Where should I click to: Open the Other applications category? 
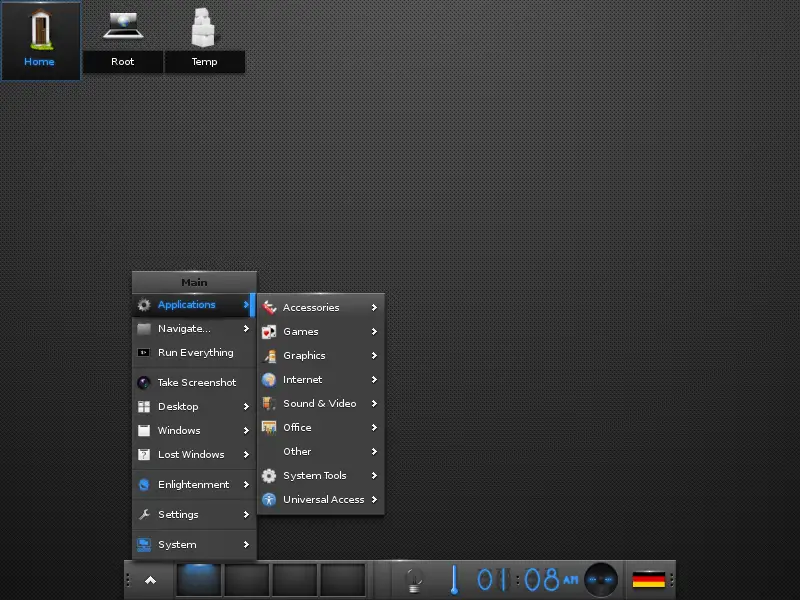(x=321, y=452)
